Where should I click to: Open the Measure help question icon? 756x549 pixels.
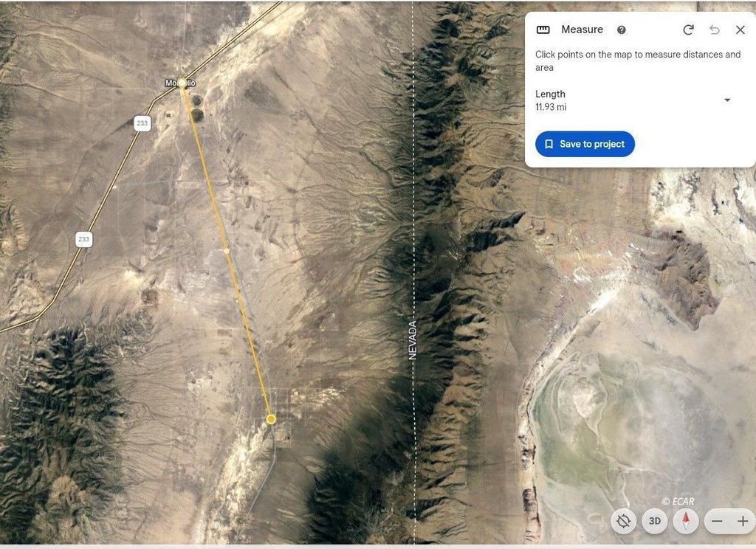622,30
